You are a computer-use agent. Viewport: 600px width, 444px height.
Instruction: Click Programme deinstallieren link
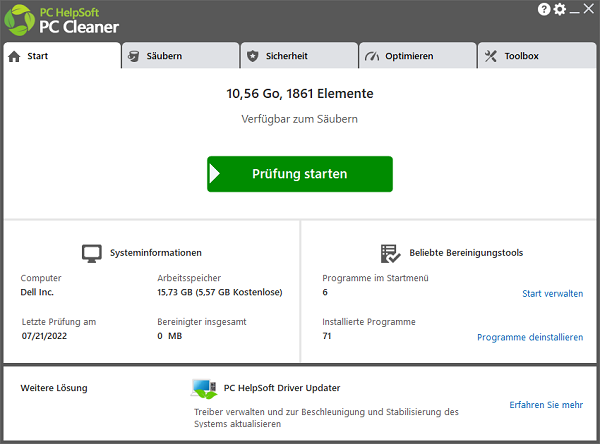pos(530,337)
